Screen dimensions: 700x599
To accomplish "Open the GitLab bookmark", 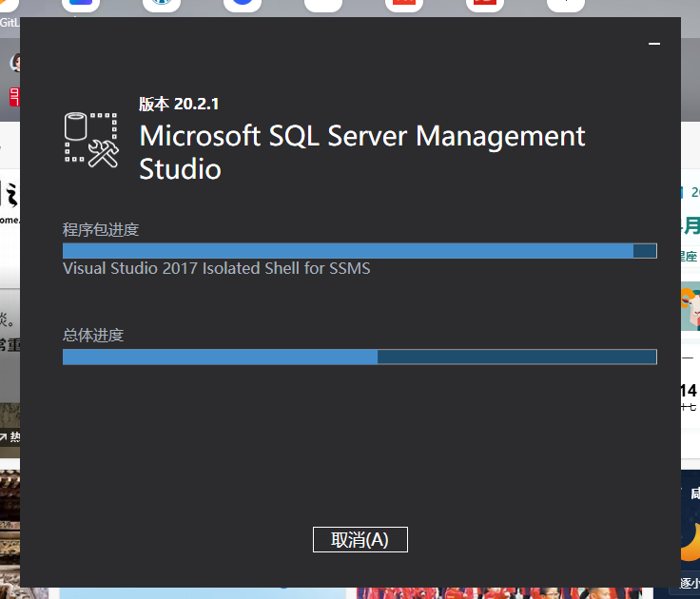I will point(9,21).
